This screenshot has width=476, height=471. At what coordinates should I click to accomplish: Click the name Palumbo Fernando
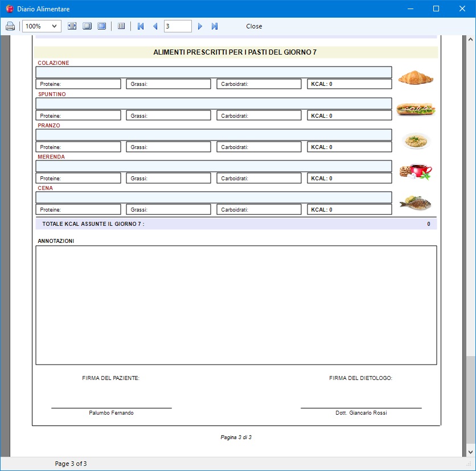click(x=111, y=413)
